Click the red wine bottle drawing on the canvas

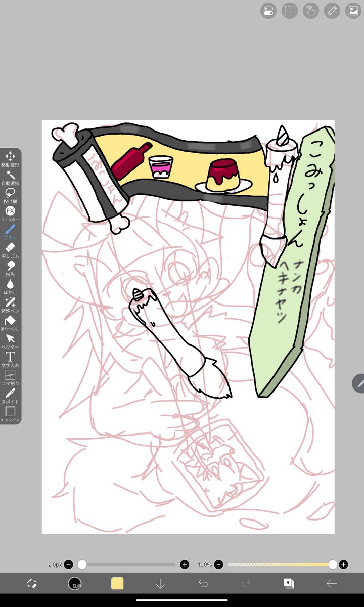tap(130, 161)
